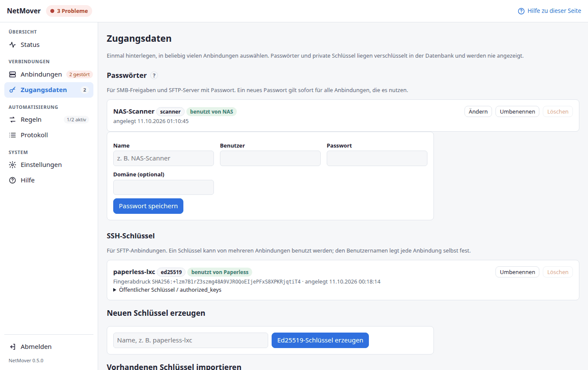
Task: Click the Anbindungen server icon
Action: pos(12,74)
